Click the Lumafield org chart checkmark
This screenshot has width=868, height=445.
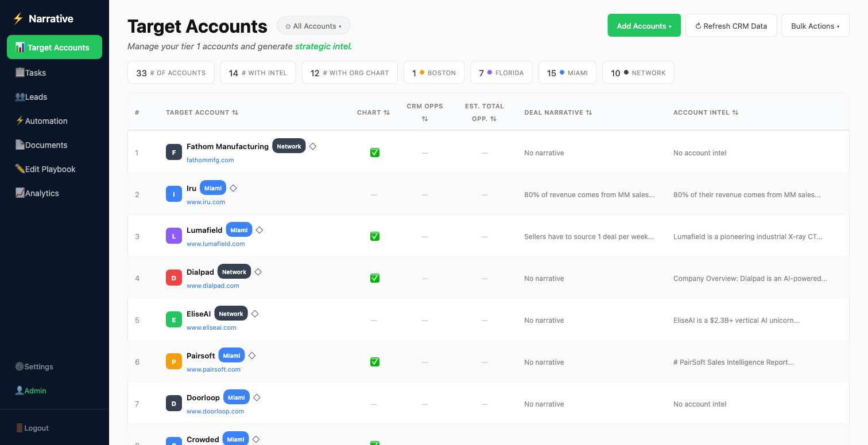(375, 236)
